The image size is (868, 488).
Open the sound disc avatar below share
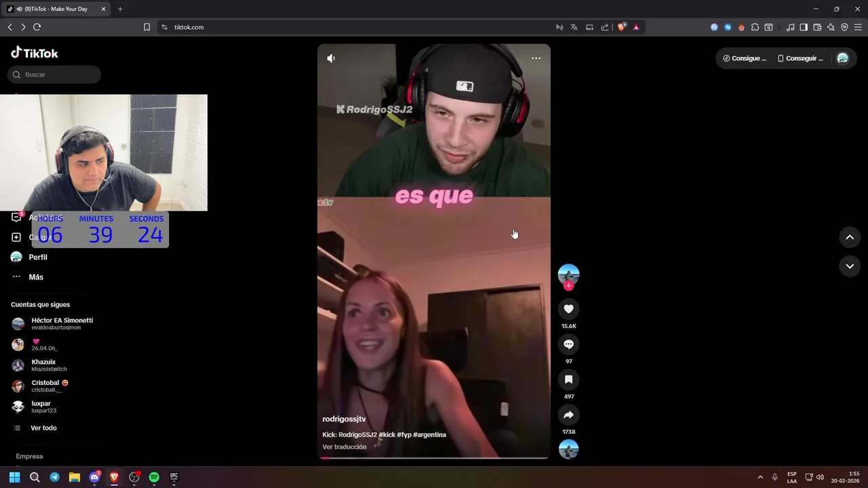pos(568,449)
